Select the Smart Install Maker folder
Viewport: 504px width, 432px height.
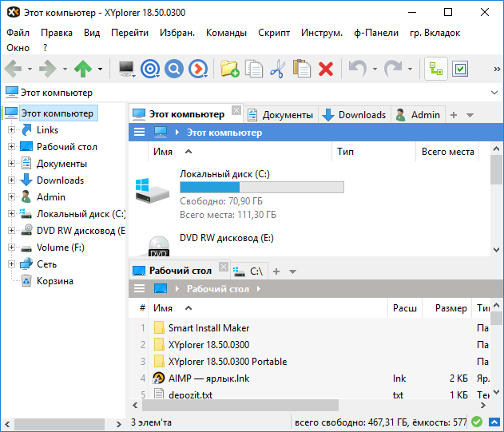(208, 328)
